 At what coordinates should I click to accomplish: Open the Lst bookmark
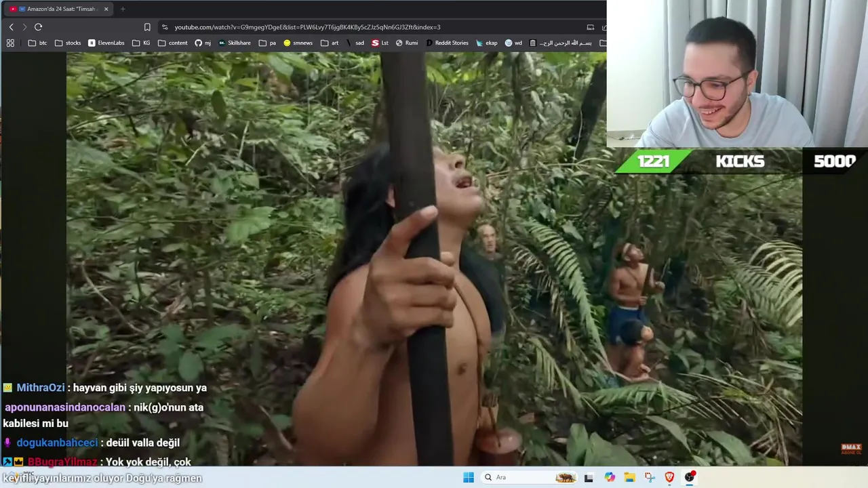[380, 43]
